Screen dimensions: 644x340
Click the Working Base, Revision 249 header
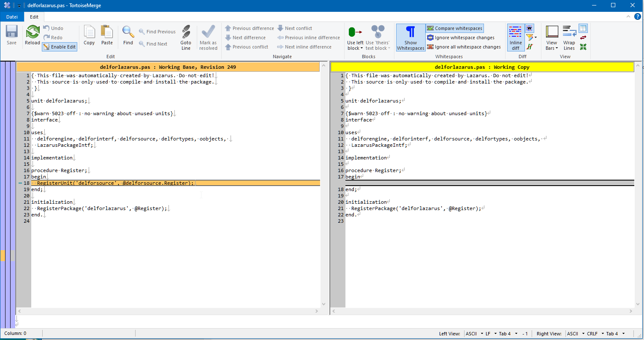click(168, 67)
